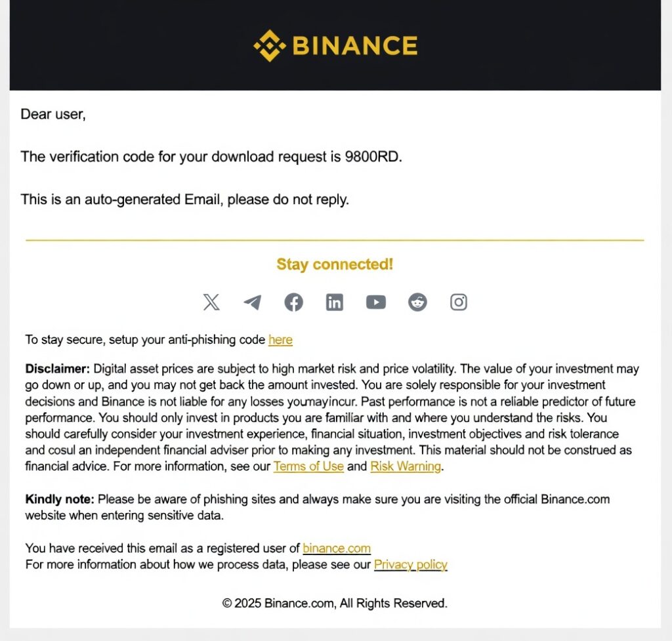Visit Binance's LinkedIn via its icon

(x=335, y=302)
